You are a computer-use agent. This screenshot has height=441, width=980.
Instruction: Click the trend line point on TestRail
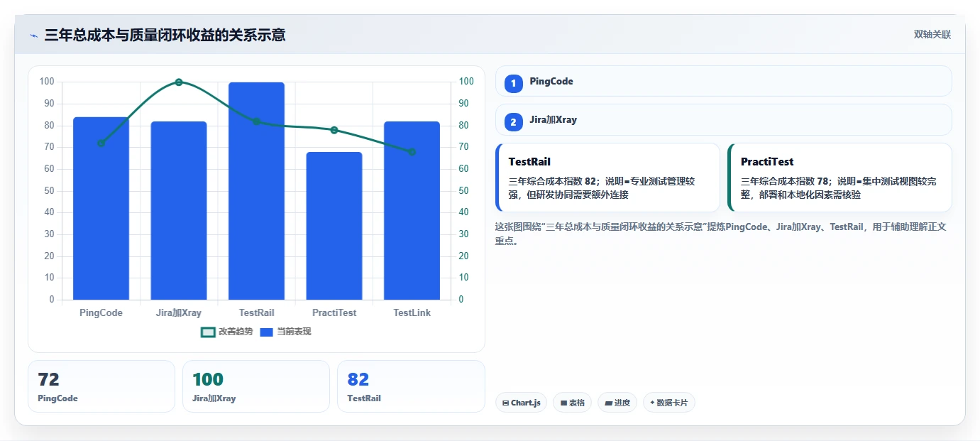click(256, 121)
